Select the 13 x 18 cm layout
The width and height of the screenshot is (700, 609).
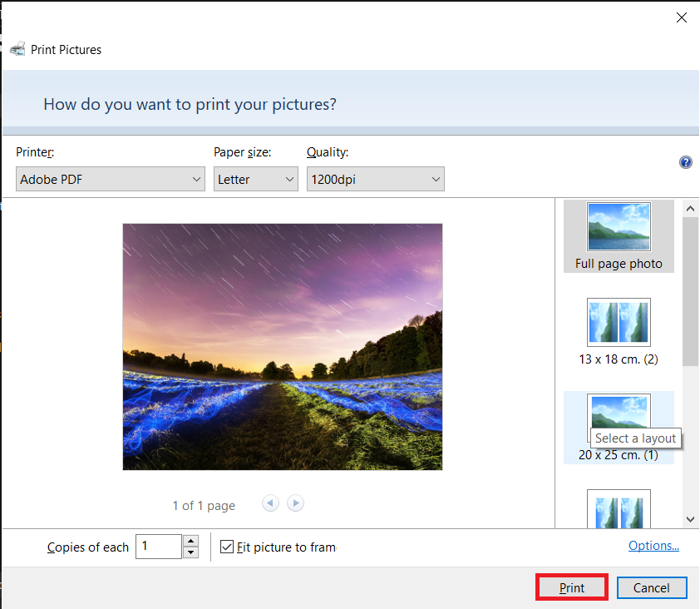coord(619,322)
